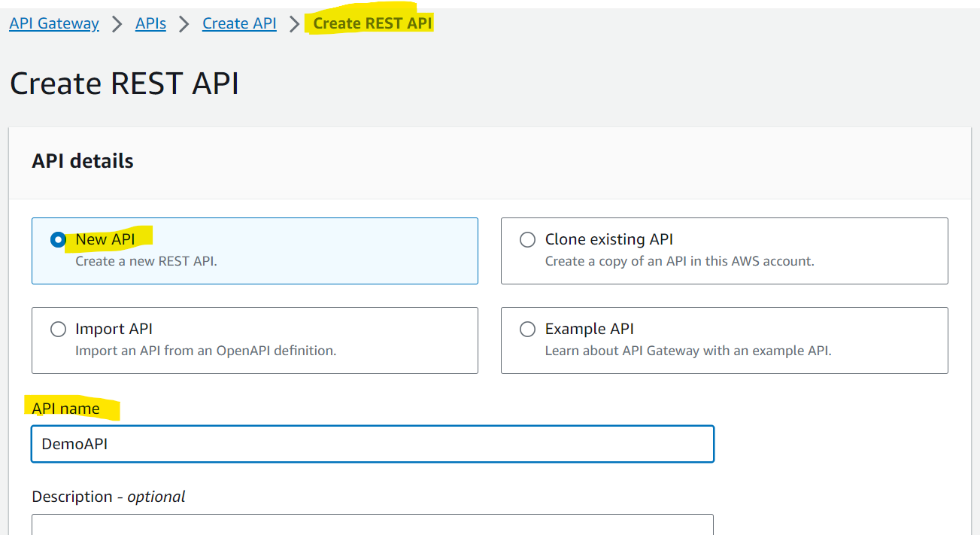This screenshot has height=535, width=980.
Task: Click the breadcrumb chevron after Create API
Action: point(295,24)
